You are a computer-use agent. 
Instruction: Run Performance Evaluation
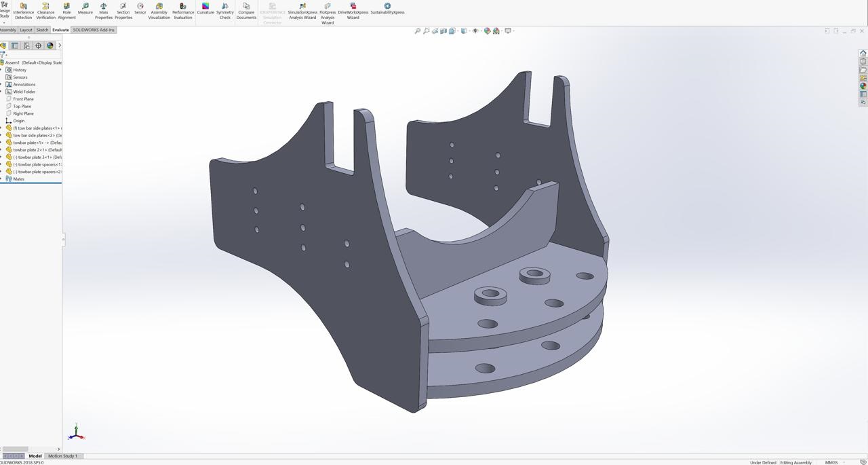pyautogui.click(x=182, y=11)
